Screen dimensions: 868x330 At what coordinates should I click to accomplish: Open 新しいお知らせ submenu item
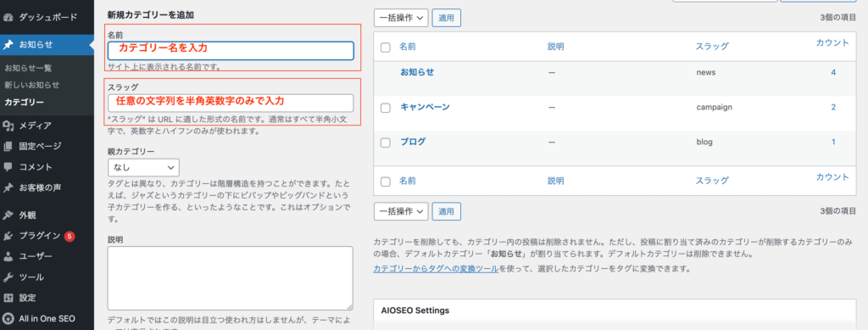coord(32,85)
